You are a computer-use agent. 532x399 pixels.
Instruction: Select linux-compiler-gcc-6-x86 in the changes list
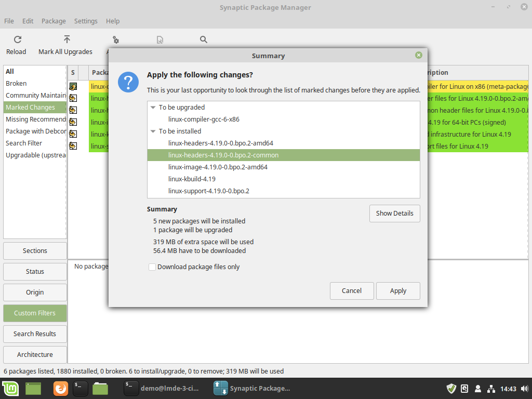pyautogui.click(x=283, y=119)
